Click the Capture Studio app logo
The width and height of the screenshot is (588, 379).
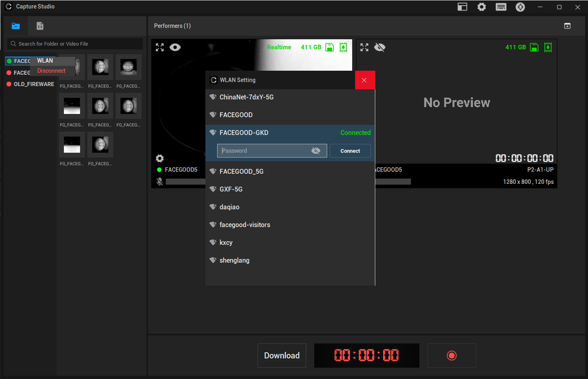[8, 6]
